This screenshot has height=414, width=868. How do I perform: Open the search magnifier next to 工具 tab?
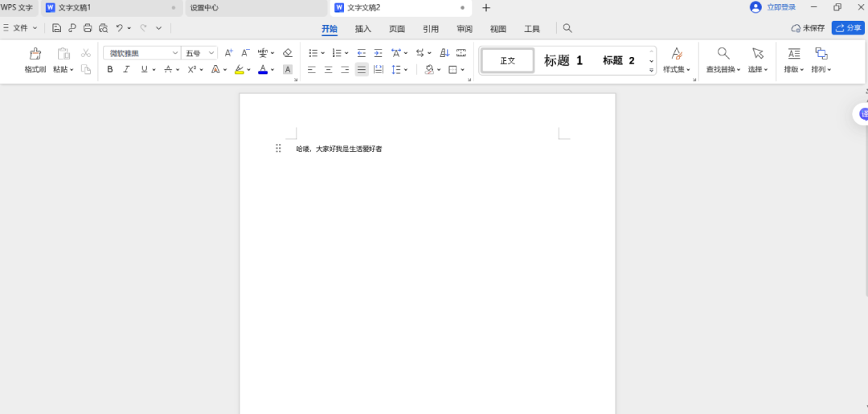567,28
